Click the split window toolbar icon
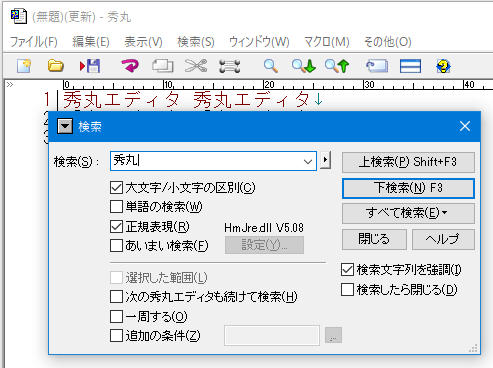This screenshot has height=368, width=493. point(410,66)
